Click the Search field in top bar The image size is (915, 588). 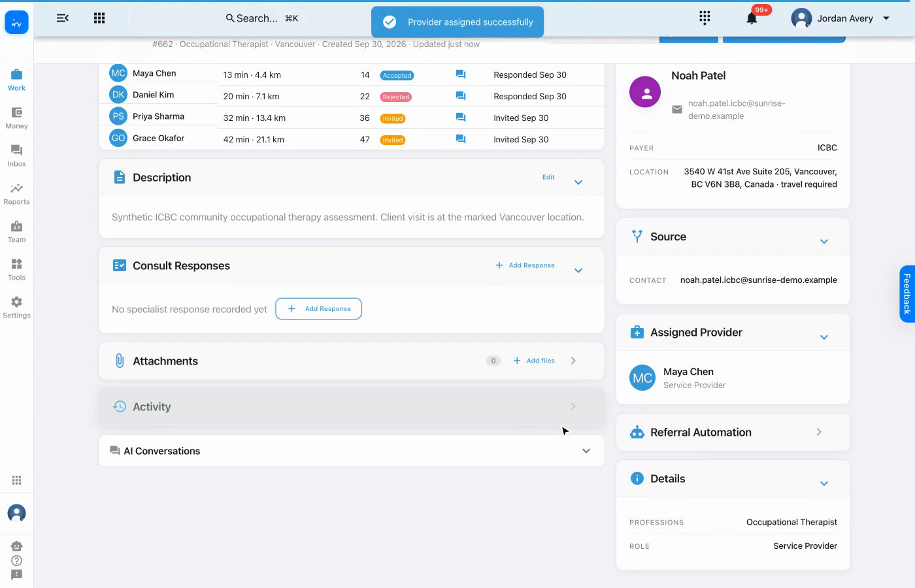point(261,18)
